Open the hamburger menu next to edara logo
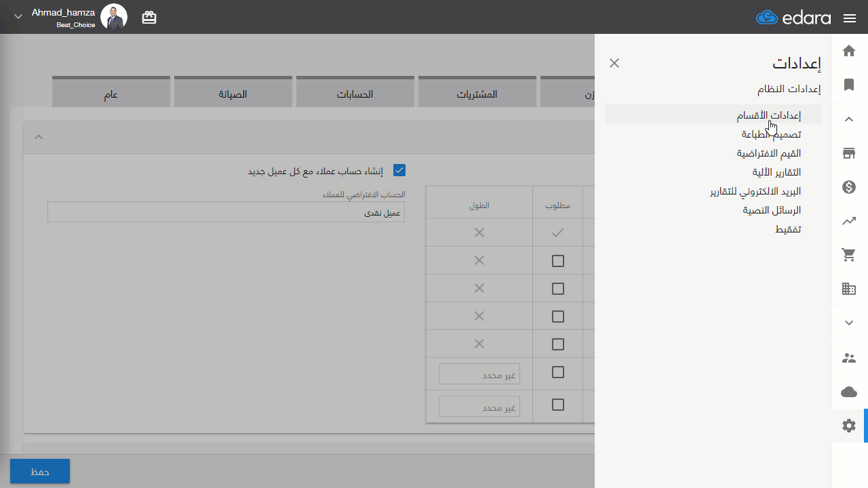The height and width of the screenshot is (488, 868). pyautogui.click(x=850, y=18)
